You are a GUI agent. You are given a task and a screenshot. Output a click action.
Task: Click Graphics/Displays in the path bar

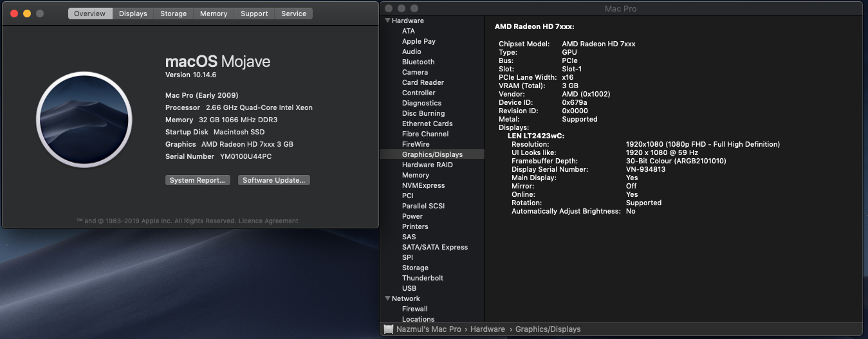(x=548, y=329)
